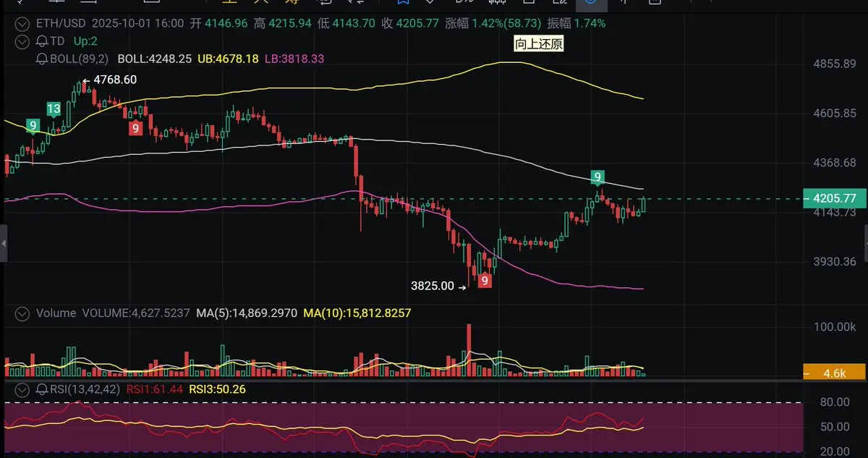
Task: Click the left edge panel expand handle
Action: point(3,243)
